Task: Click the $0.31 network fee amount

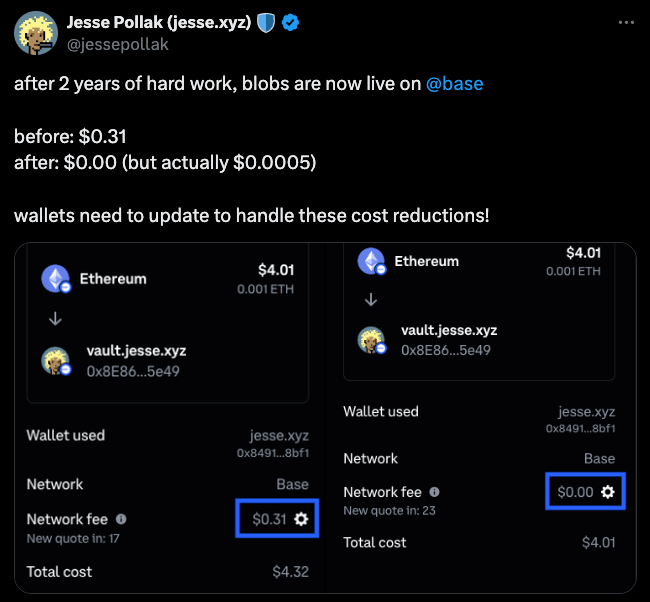Action: coord(268,518)
